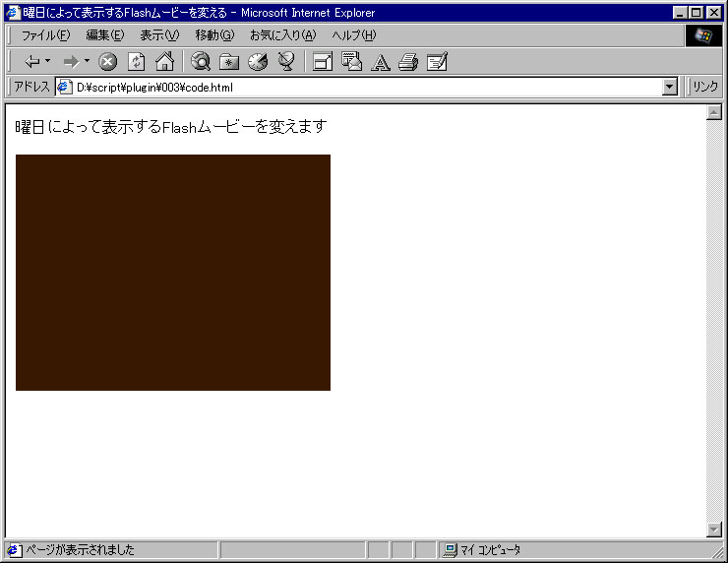Open the Edit page icon
728x563 pixels.
(x=437, y=61)
